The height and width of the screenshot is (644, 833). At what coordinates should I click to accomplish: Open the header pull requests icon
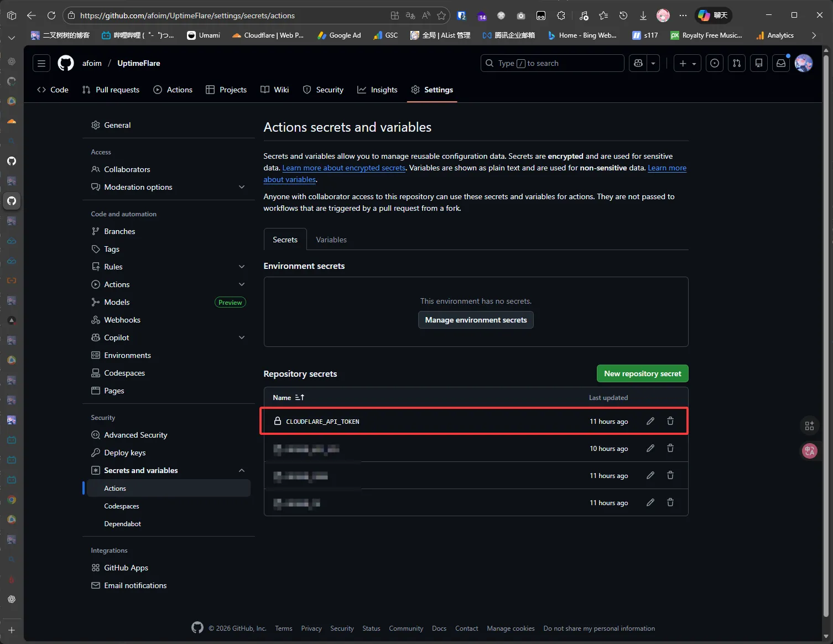click(737, 63)
